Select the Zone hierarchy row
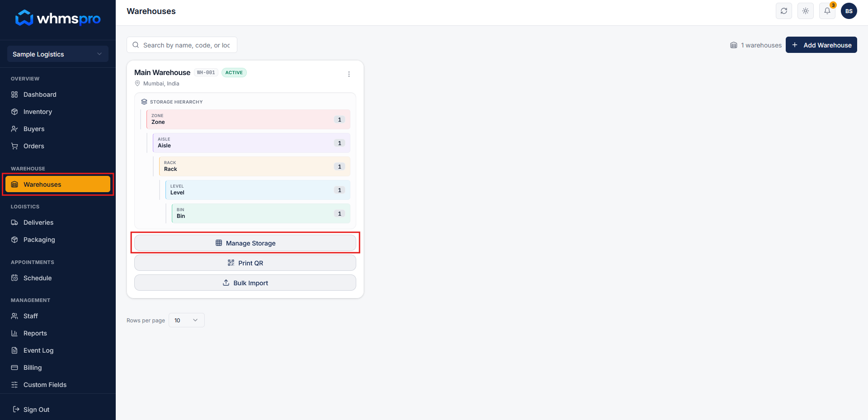Screen dimensions: 868x420 click(248, 119)
